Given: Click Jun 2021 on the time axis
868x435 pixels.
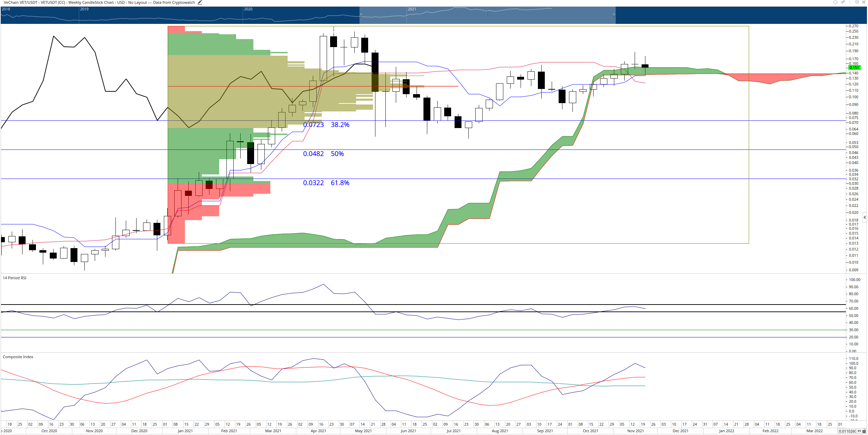Looking at the screenshot, I should tap(408, 431).
